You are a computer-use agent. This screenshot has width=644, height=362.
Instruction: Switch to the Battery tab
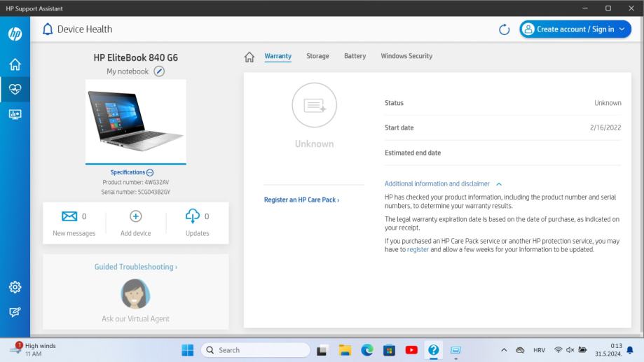[355, 57]
